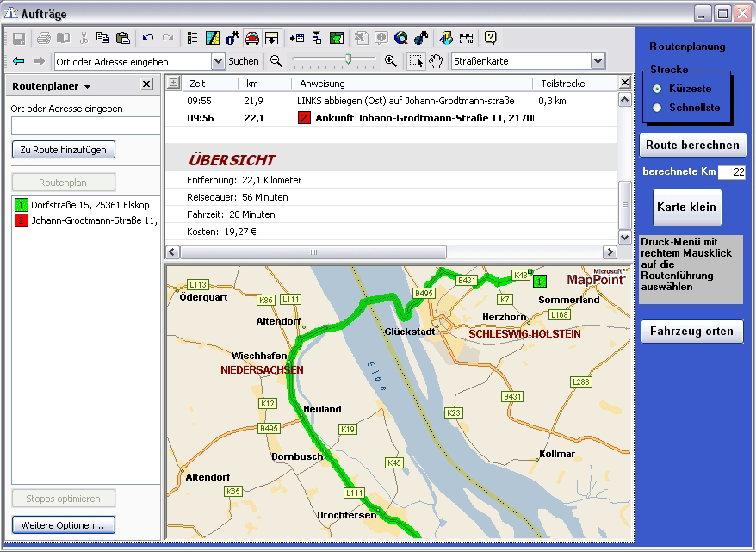Click the map zoom slider handle
This screenshot has width=756, height=552.
click(x=348, y=59)
